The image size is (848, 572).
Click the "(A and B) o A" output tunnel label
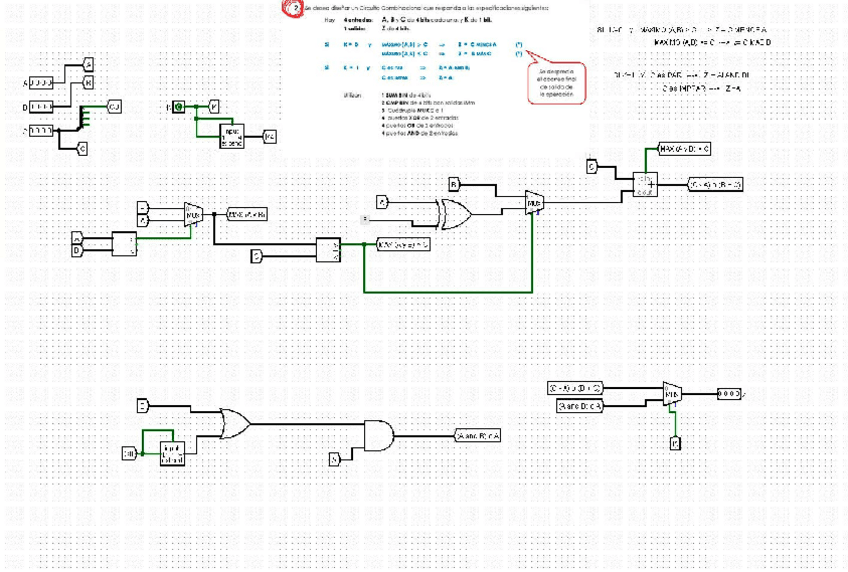tap(478, 435)
